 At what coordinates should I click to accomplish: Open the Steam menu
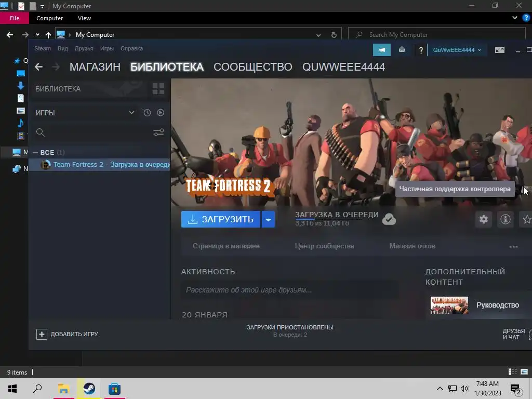click(43, 48)
